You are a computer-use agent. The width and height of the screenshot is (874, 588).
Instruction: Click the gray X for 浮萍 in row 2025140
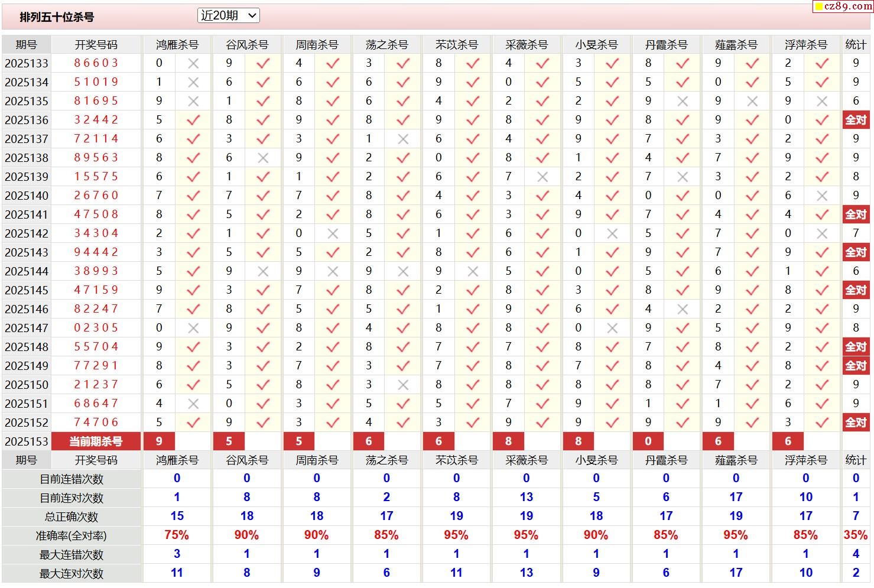[x=822, y=196]
